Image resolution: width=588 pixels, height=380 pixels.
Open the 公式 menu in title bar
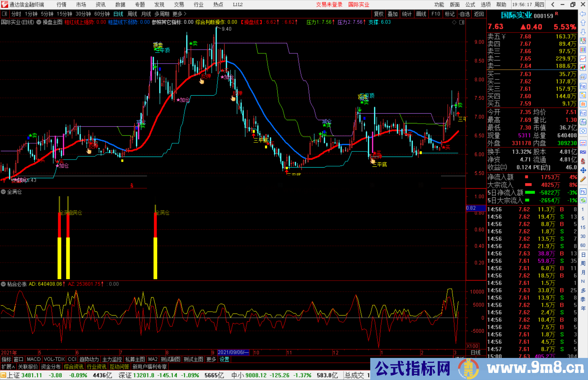[x=470, y=5]
